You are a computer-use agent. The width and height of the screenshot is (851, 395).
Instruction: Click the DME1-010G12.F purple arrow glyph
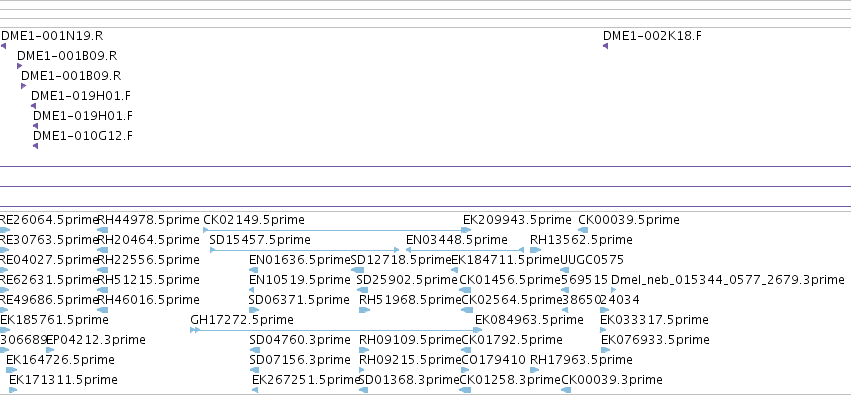[35, 146]
